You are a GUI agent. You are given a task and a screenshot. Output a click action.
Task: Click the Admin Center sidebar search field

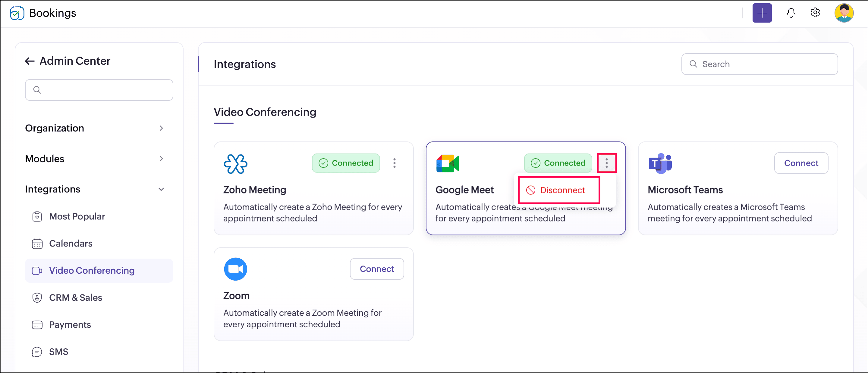point(99,90)
